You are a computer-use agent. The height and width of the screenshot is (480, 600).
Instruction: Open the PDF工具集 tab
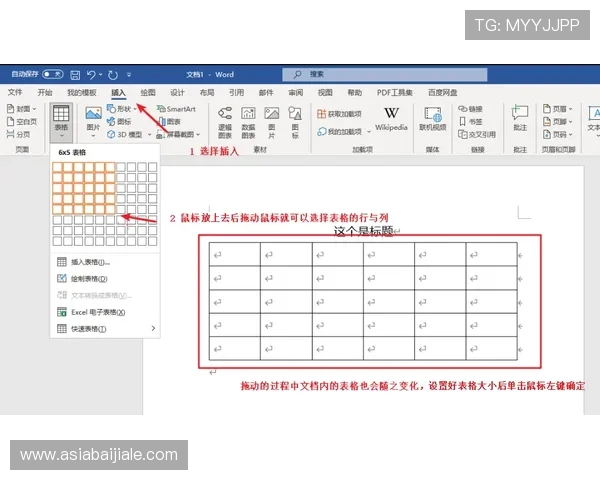pos(395,92)
